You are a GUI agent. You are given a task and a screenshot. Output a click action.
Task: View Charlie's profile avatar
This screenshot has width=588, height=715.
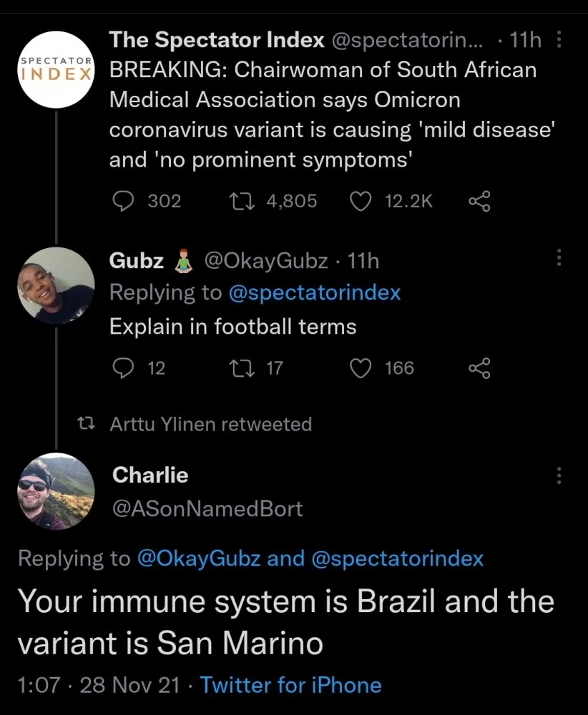pyautogui.click(x=56, y=491)
